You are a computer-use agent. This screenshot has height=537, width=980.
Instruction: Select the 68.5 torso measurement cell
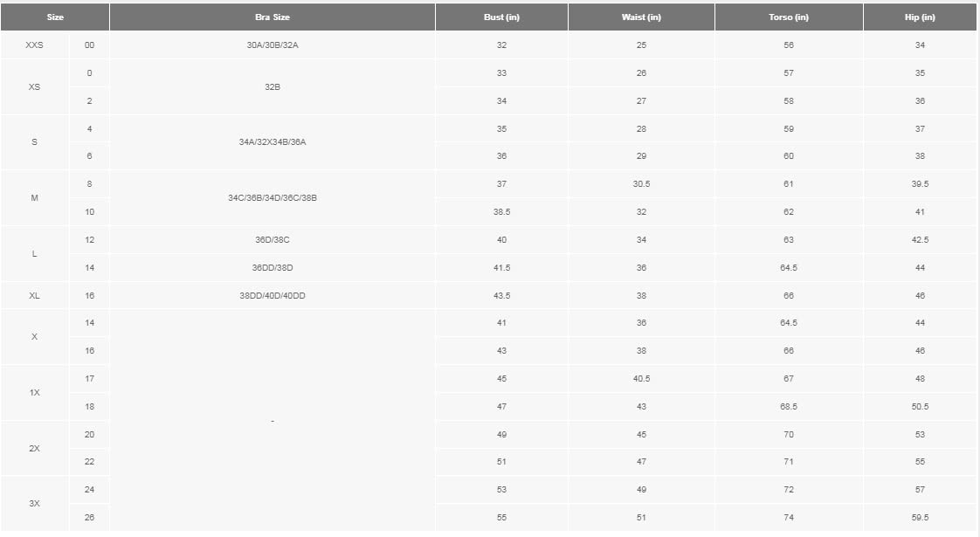coord(789,407)
